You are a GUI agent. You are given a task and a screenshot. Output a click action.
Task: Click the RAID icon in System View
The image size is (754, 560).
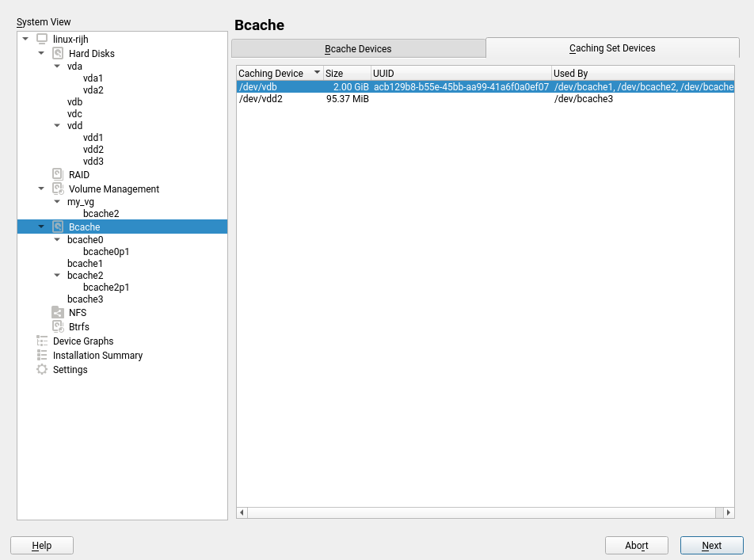(58, 174)
